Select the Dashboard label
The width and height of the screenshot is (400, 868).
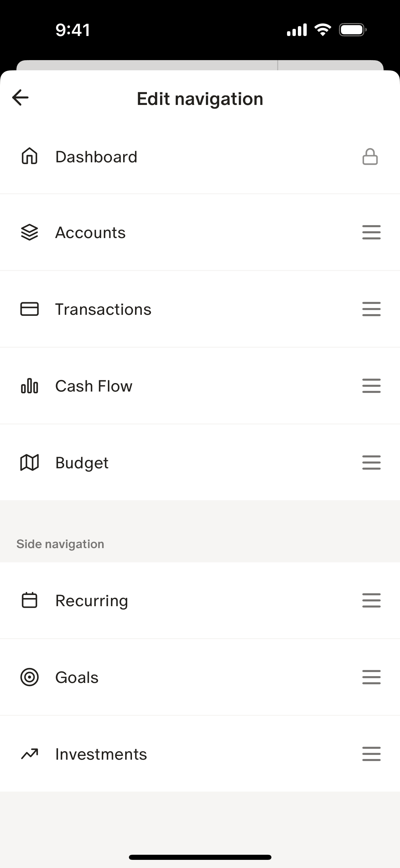[x=96, y=157]
